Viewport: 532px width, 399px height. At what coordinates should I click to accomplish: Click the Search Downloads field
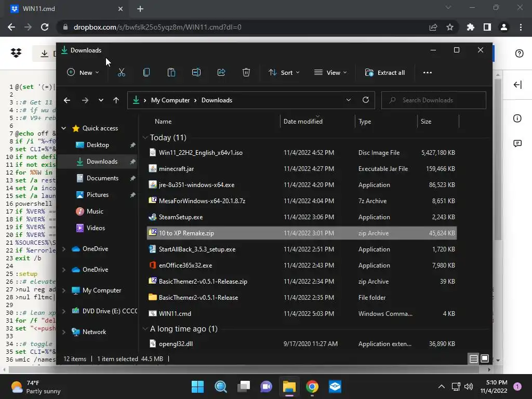(434, 100)
